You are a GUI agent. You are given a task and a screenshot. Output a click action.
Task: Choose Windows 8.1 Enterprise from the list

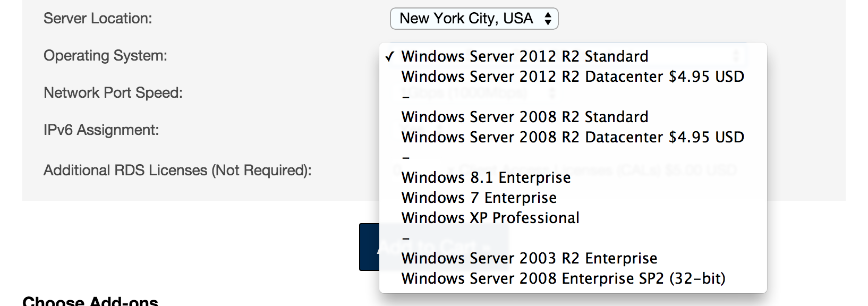pyautogui.click(x=486, y=177)
